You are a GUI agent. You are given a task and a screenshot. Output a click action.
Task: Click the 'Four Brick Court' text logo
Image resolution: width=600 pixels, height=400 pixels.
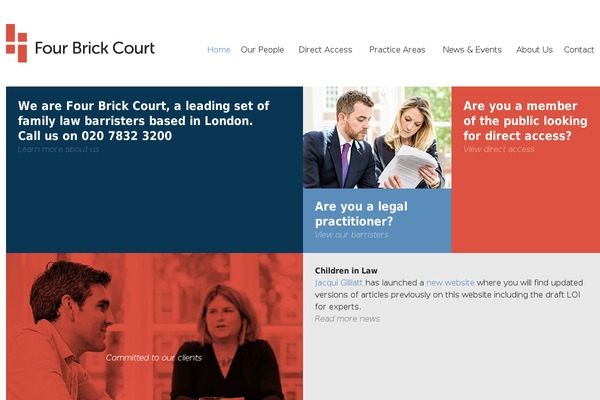pos(95,48)
